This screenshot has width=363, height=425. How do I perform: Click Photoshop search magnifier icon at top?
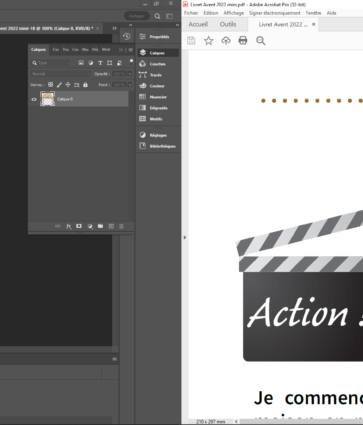[x=157, y=16]
